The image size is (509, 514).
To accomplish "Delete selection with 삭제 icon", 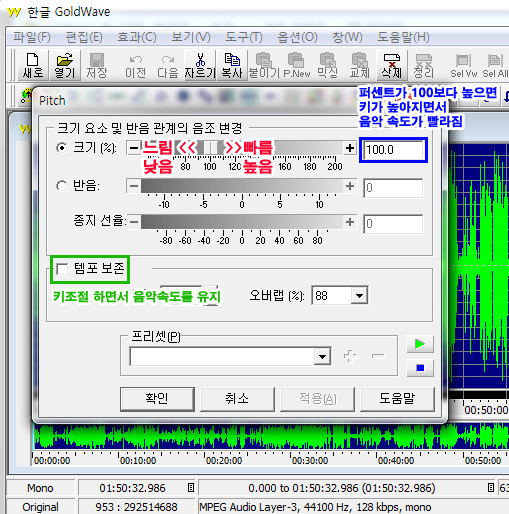I will pos(392,65).
